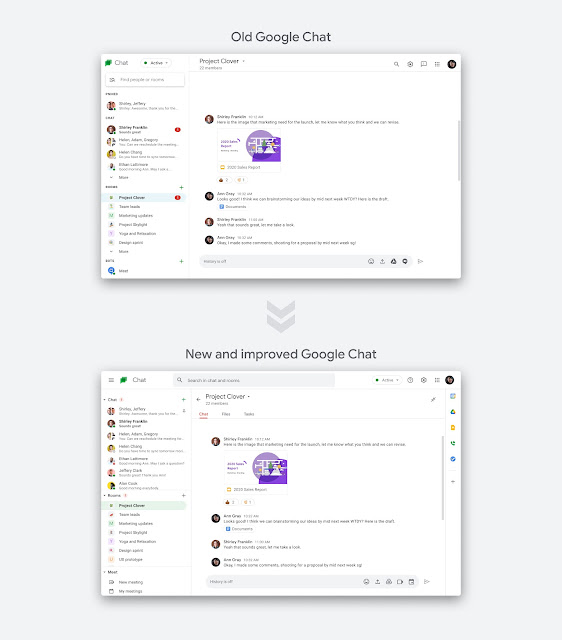Open Google Keep icon in the side panel
The height and width of the screenshot is (640, 562).
click(453, 427)
